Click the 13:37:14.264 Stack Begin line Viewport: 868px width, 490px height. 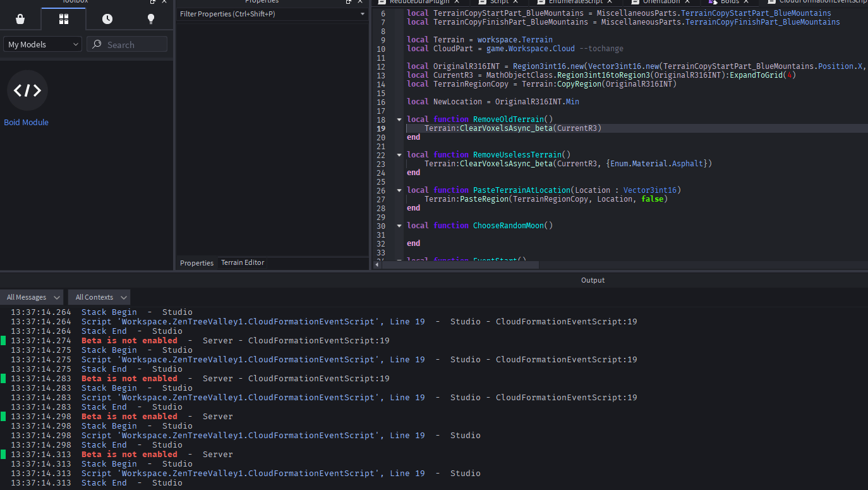click(x=102, y=312)
